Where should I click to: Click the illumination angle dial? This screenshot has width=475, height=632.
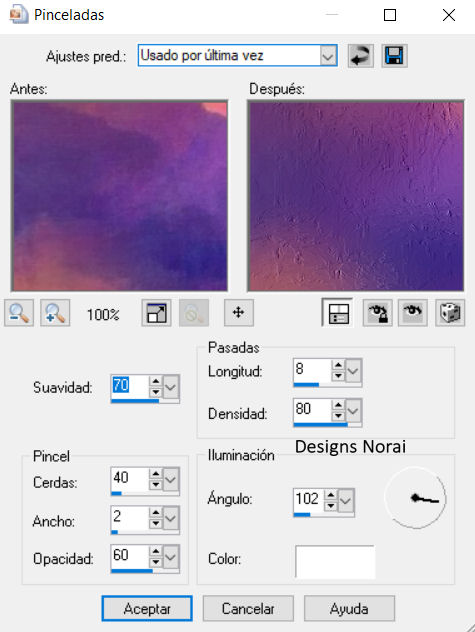(x=415, y=498)
